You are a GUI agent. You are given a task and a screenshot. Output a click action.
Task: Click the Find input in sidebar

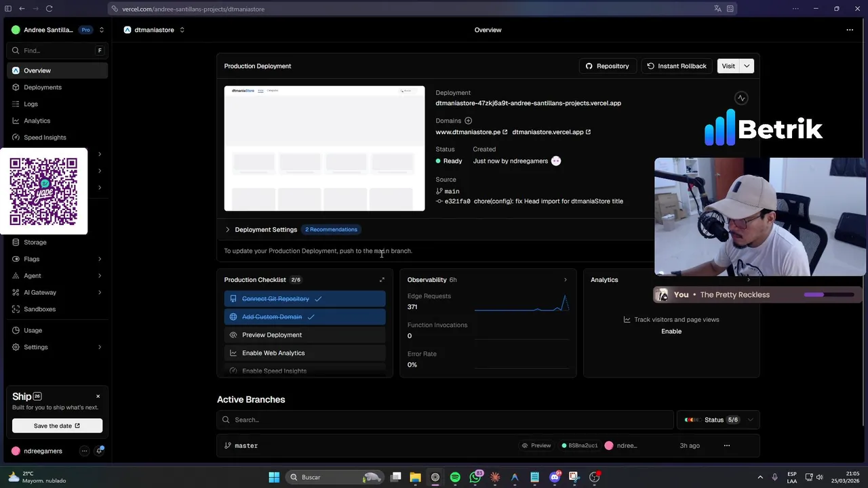(x=57, y=50)
